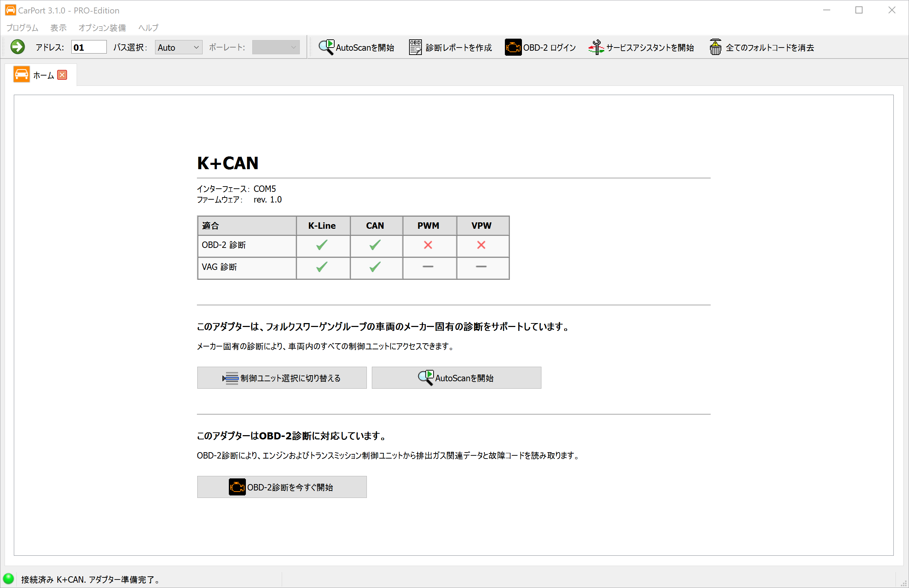Close the ホーム tab

coord(62,74)
